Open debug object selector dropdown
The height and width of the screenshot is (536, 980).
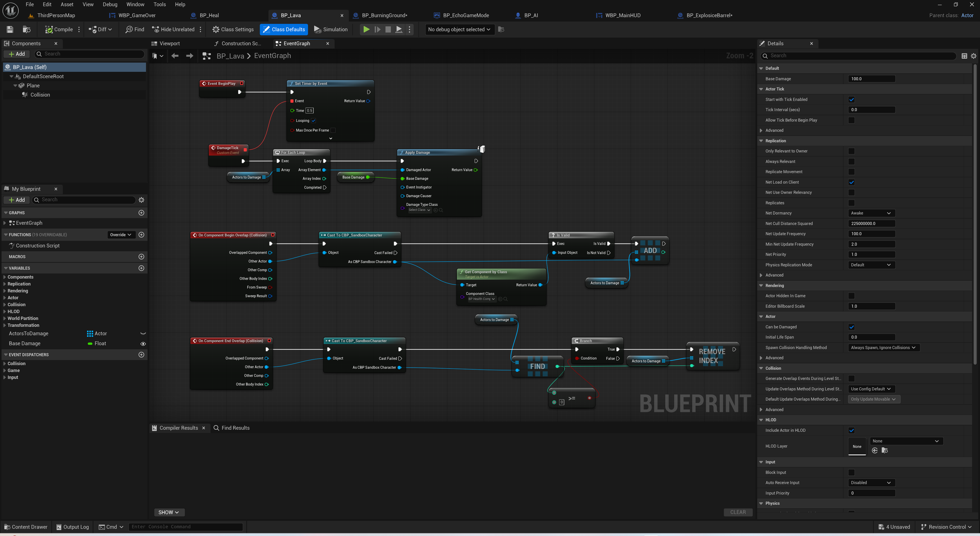459,29
